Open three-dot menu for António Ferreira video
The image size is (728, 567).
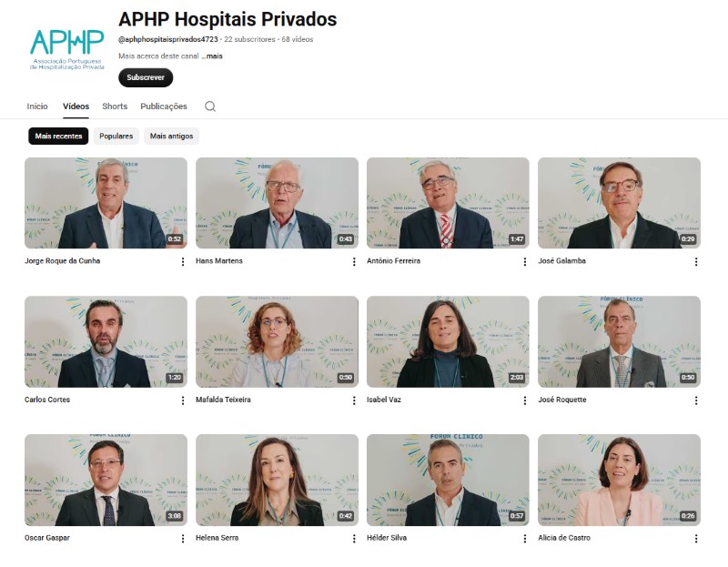pyautogui.click(x=525, y=262)
